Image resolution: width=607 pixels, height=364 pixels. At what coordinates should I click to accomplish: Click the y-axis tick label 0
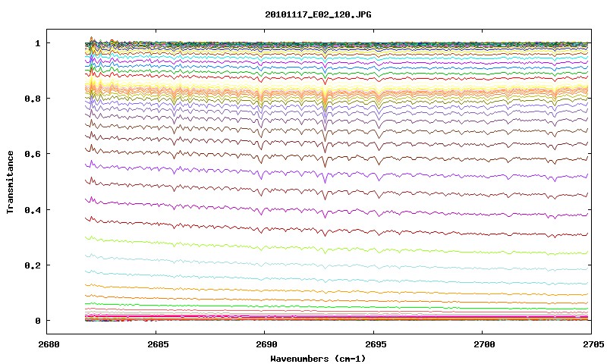37,321
